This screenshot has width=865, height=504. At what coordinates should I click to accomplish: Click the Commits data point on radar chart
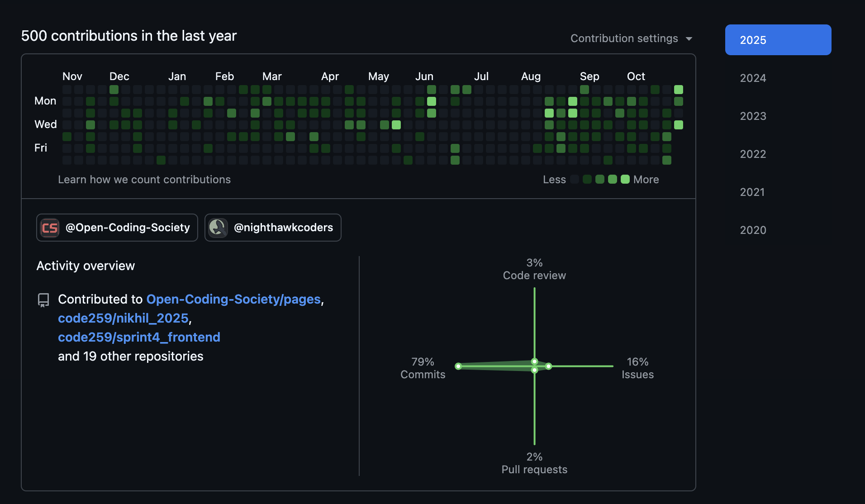coord(458,366)
